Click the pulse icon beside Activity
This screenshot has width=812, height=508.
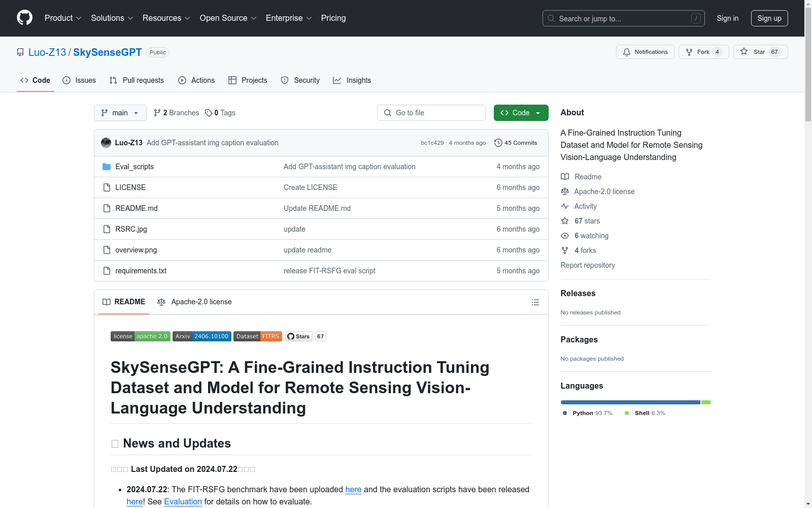tap(565, 206)
